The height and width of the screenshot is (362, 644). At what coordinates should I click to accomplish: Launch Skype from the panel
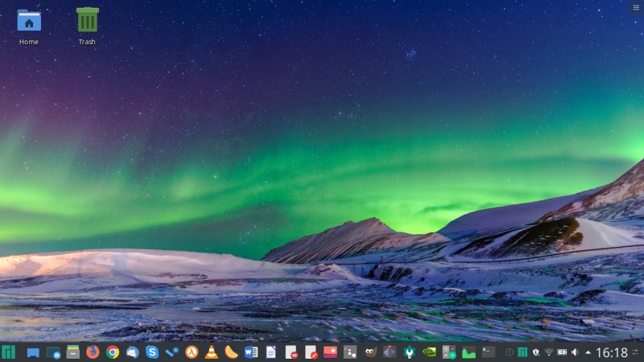click(x=152, y=352)
